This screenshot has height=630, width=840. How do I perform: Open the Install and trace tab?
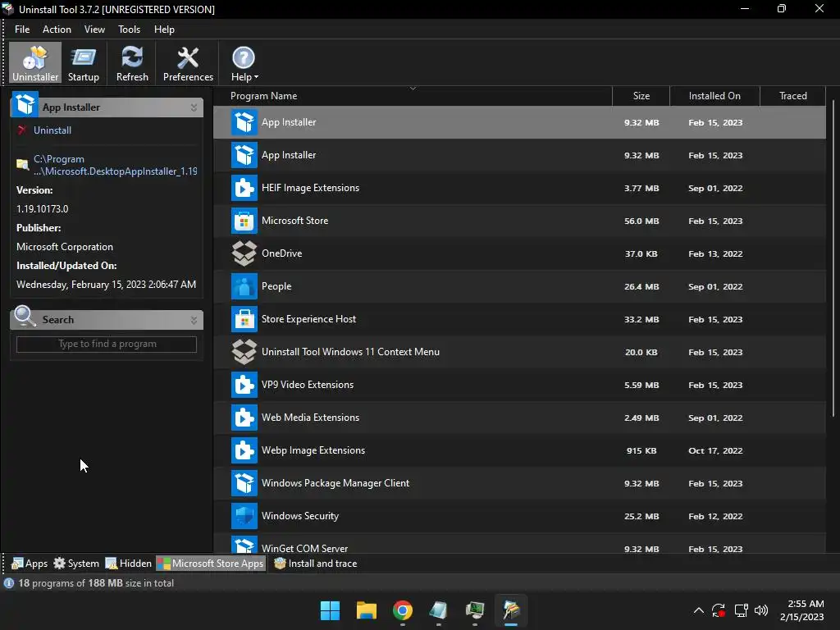click(x=316, y=564)
